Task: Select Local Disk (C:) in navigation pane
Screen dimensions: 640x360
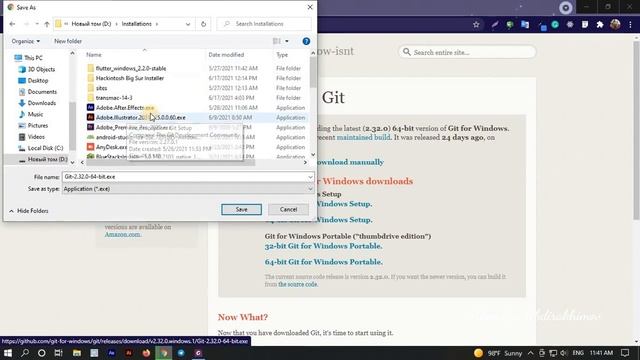Action: click(x=45, y=148)
